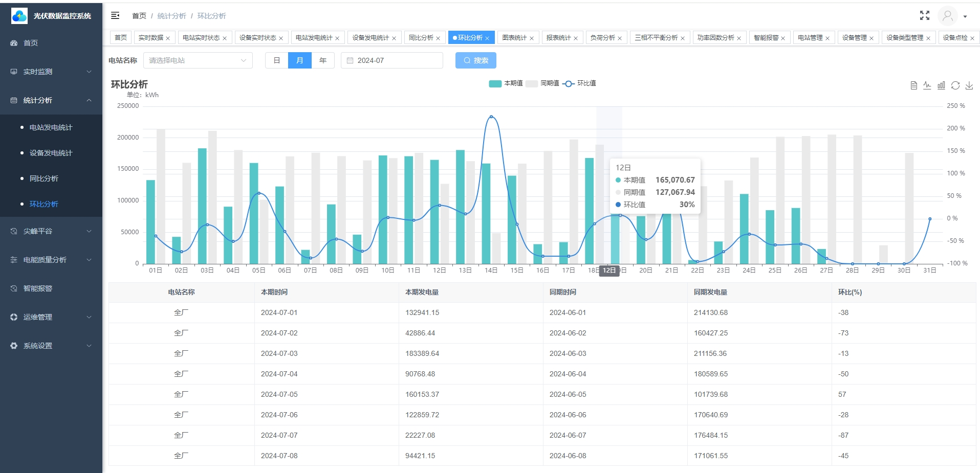Screen dimensions: 980x473
Task: Collapse the sidebar with hamburger icon
Action: click(115, 15)
